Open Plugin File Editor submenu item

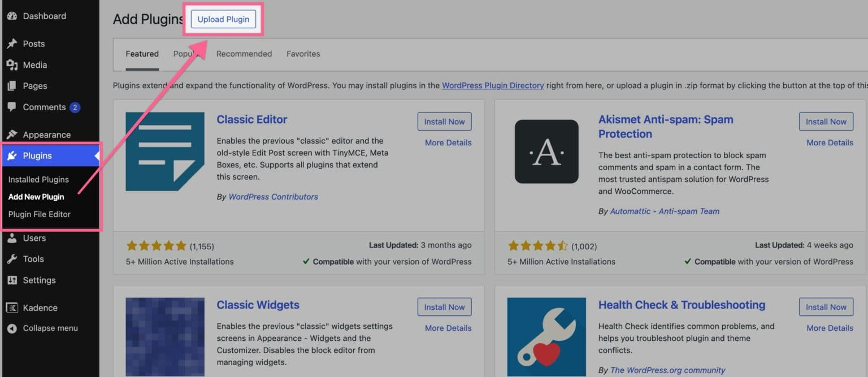40,214
